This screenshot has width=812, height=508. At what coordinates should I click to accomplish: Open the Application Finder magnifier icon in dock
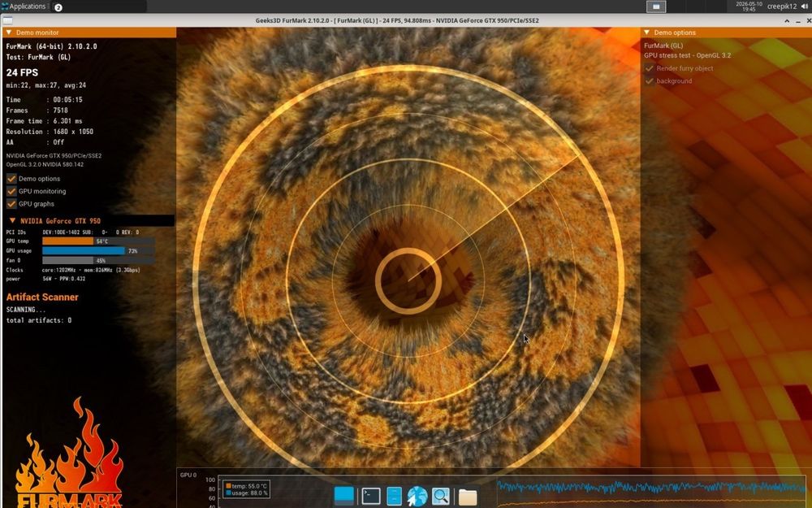tap(441, 496)
